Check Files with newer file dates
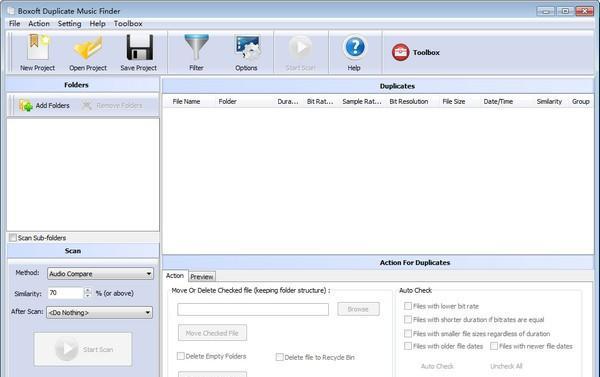The height and width of the screenshot is (377, 600). click(494, 346)
